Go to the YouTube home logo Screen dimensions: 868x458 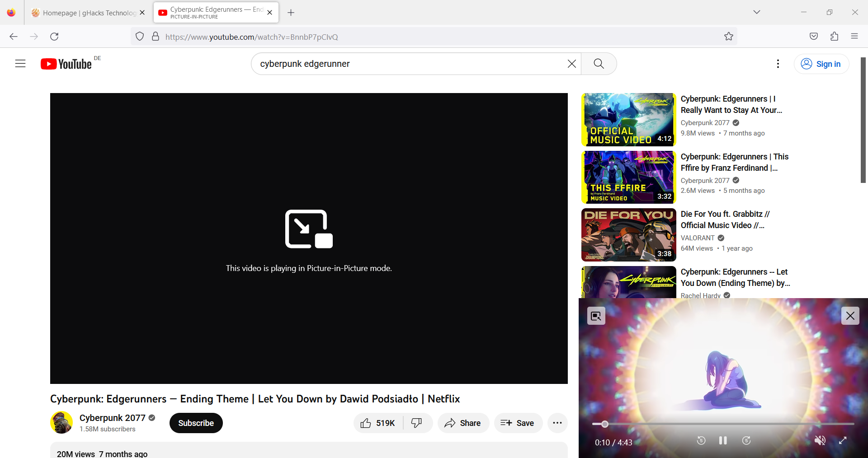coord(66,64)
